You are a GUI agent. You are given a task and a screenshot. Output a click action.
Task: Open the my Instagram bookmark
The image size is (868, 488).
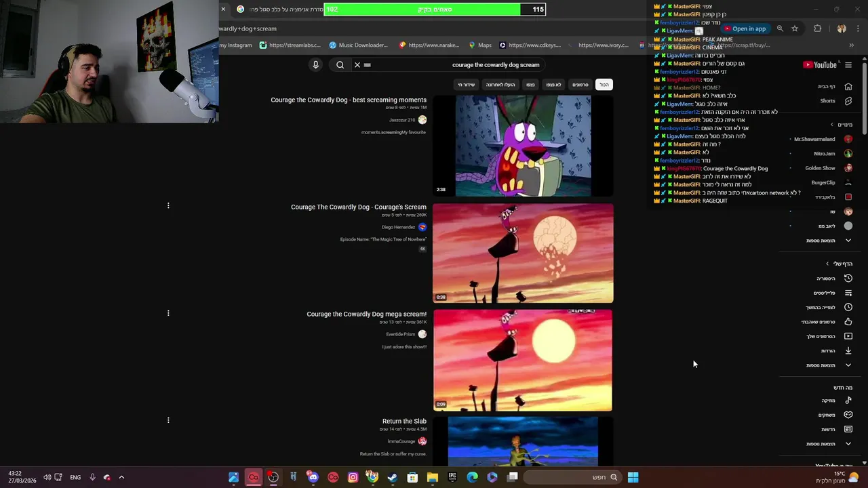[x=235, y=45]
